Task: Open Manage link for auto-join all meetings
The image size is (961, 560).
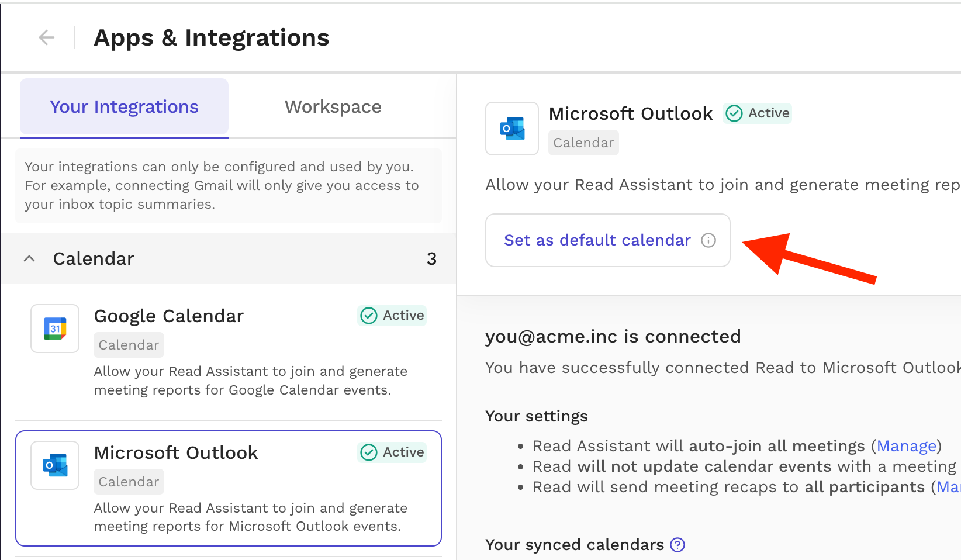Action: click(907, 446)
